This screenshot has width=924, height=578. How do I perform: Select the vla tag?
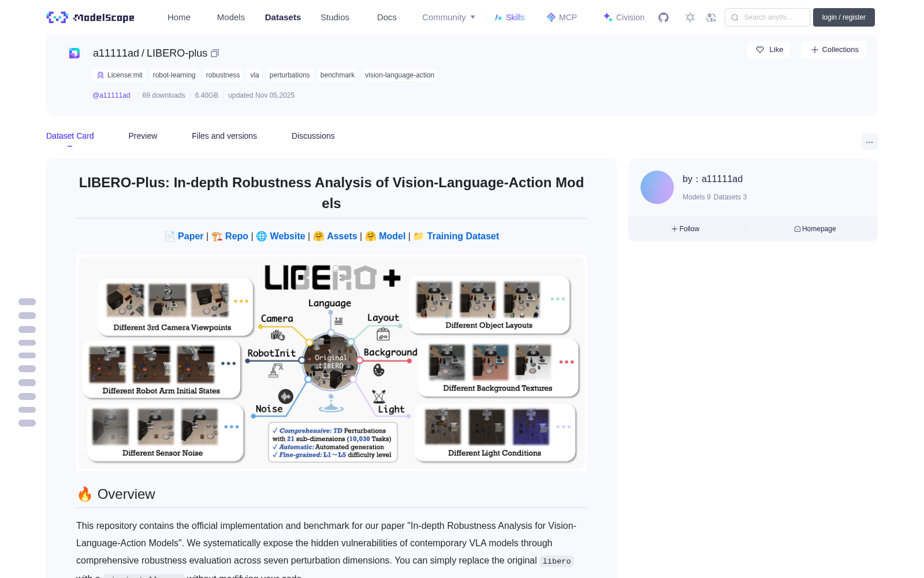coord(255,75)
